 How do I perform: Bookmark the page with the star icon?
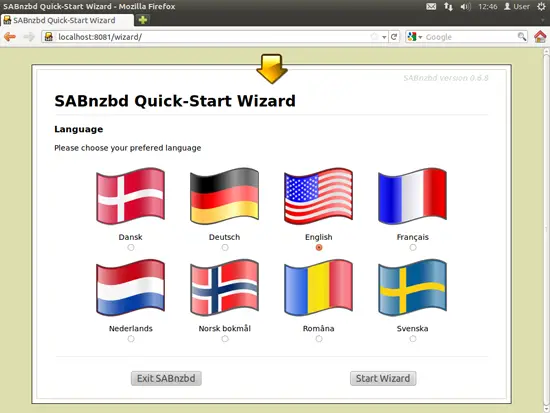pyautogui.click(x=374, y=36)
